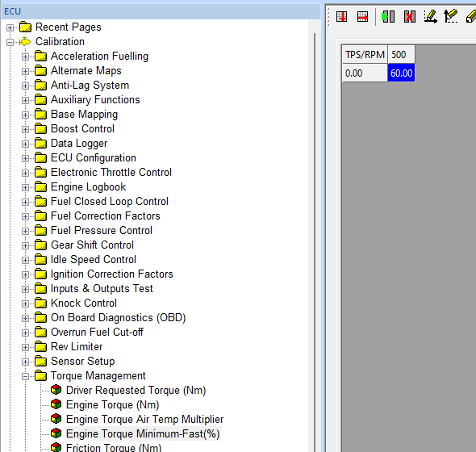Click the interpolate column down arrow icon
This screenshot has width=476, height=452.
click(x=341, y=16)
